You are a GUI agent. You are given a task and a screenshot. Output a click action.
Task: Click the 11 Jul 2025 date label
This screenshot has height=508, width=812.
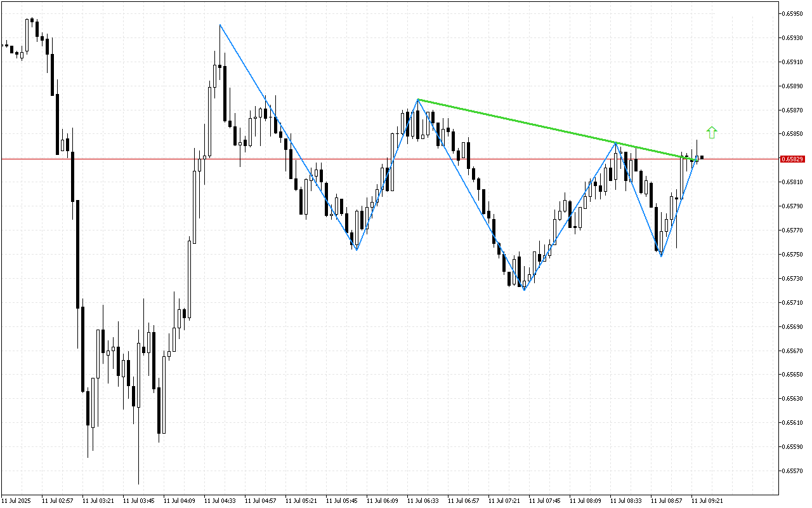[16, 500]
